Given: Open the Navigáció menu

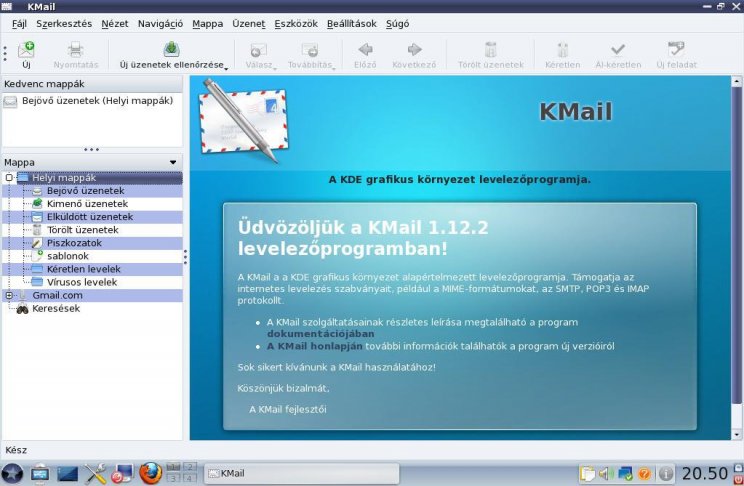Looking at the screenshot, I should click(x=160, y=24).
